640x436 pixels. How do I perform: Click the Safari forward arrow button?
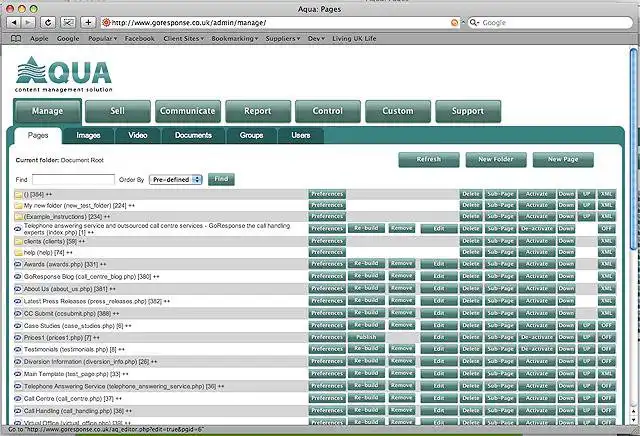tap(28, 22)
